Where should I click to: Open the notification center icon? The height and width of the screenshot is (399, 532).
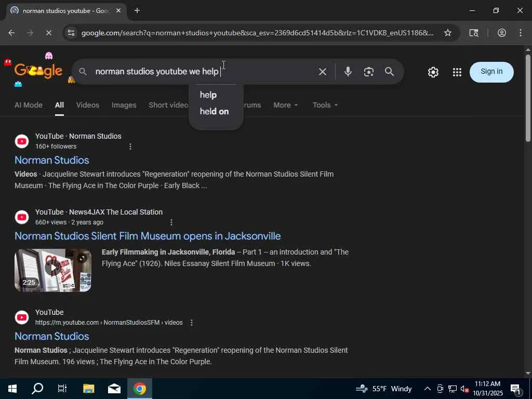click(515, 389)
